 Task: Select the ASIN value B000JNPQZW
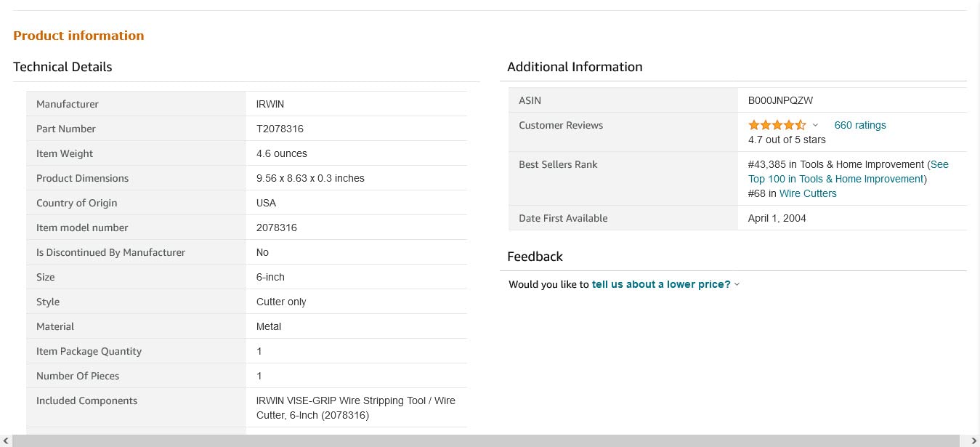(x=780, y=100)
